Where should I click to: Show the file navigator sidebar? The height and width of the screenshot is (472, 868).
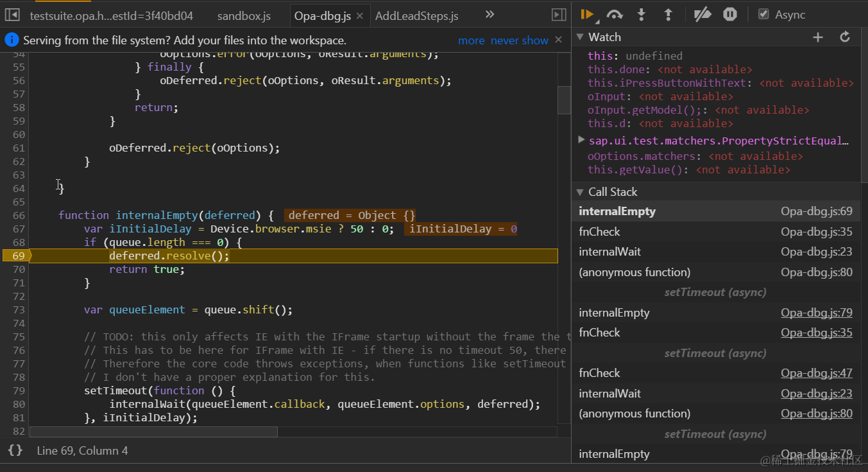click(x=12, y=15)
